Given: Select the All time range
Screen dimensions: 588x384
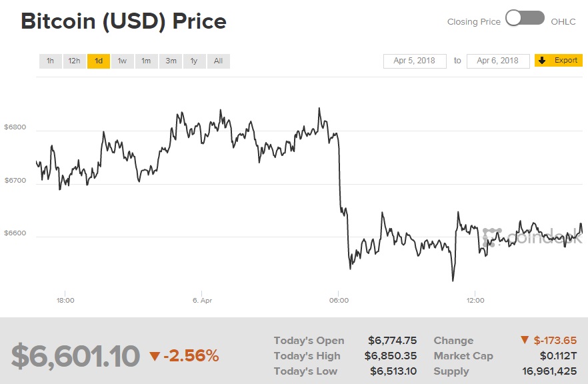Looking at the screenshot, I should coord(218,61).
